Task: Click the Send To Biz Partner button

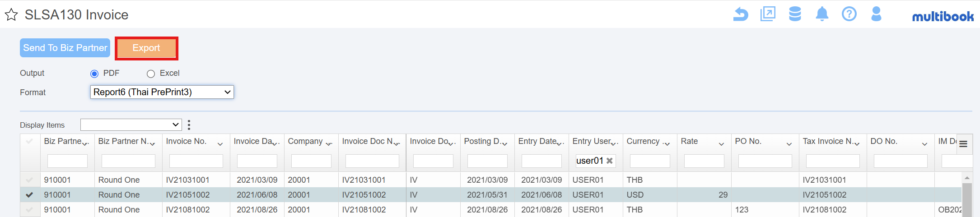Action: coord(65,48)
